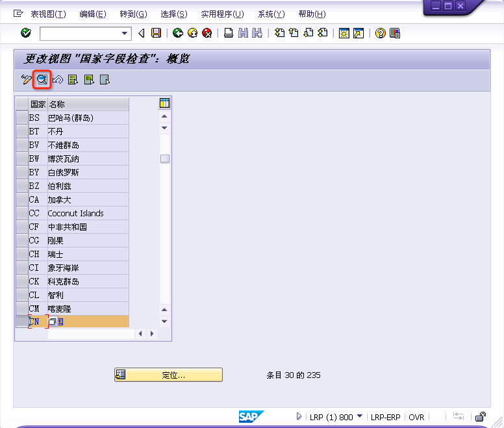Click the horizontal scroll left arrow

click(140, 334)
